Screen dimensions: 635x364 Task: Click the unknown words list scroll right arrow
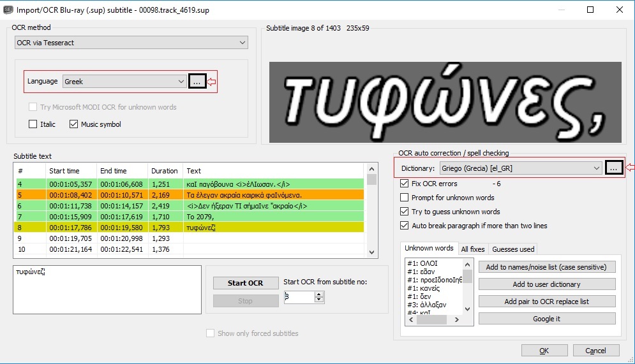(457, 319)
